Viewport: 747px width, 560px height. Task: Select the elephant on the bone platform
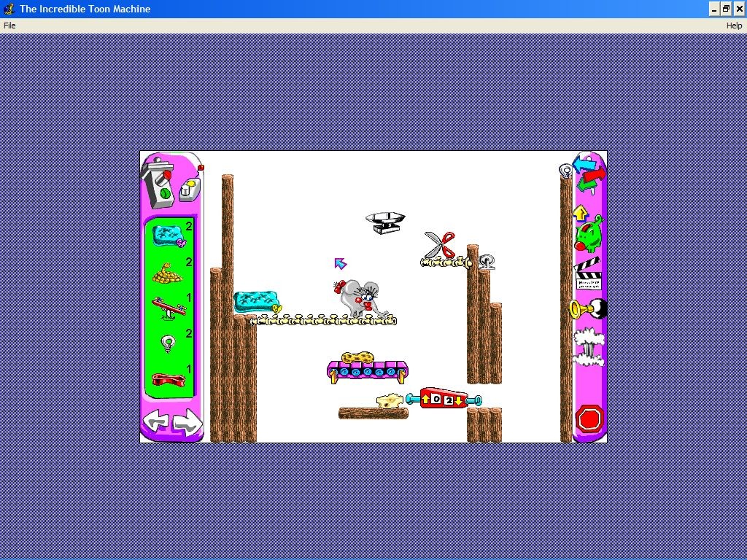click(x=360, y=298)
